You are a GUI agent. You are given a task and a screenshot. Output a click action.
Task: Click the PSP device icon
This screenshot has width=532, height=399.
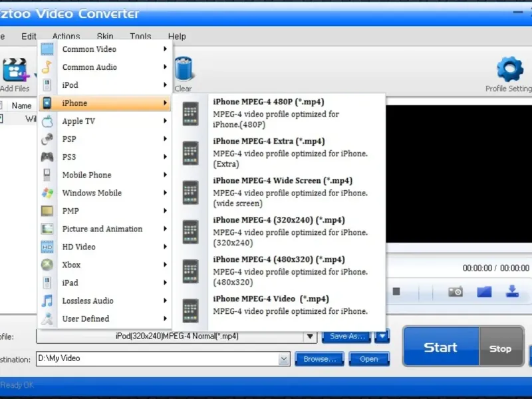47,139
